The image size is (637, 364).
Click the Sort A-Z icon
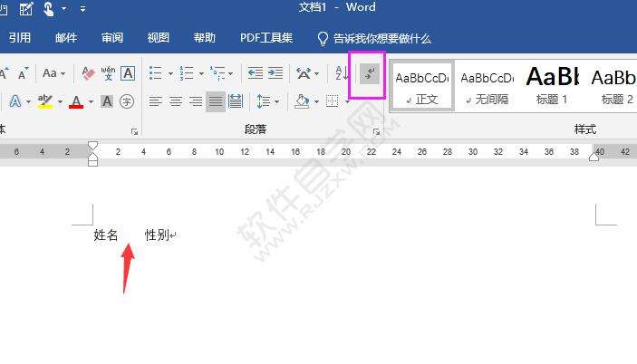pos(343,73)
